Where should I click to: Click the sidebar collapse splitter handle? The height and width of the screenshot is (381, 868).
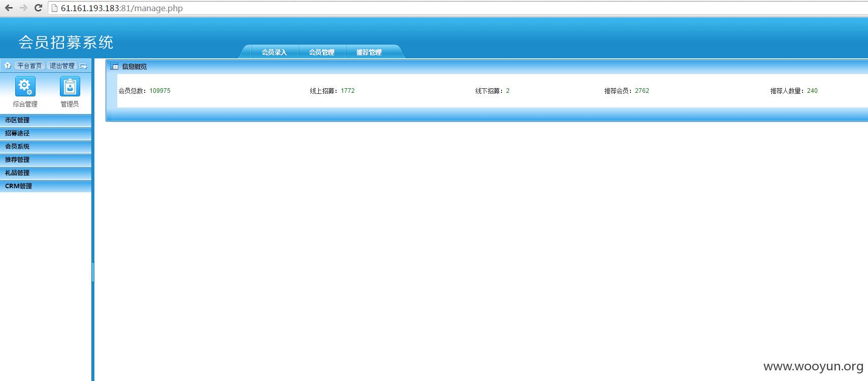[93, 271]
